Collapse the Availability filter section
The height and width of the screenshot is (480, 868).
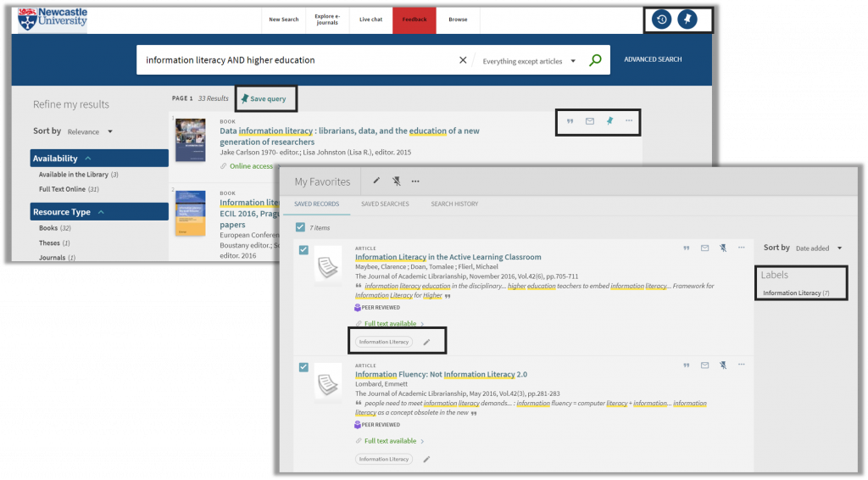coord(88,159)
